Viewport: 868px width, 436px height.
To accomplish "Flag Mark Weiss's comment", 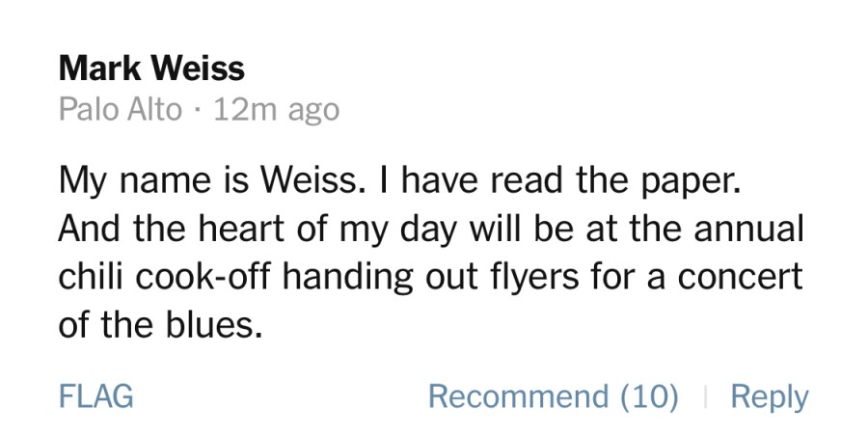I will click(x=96, y=396).
